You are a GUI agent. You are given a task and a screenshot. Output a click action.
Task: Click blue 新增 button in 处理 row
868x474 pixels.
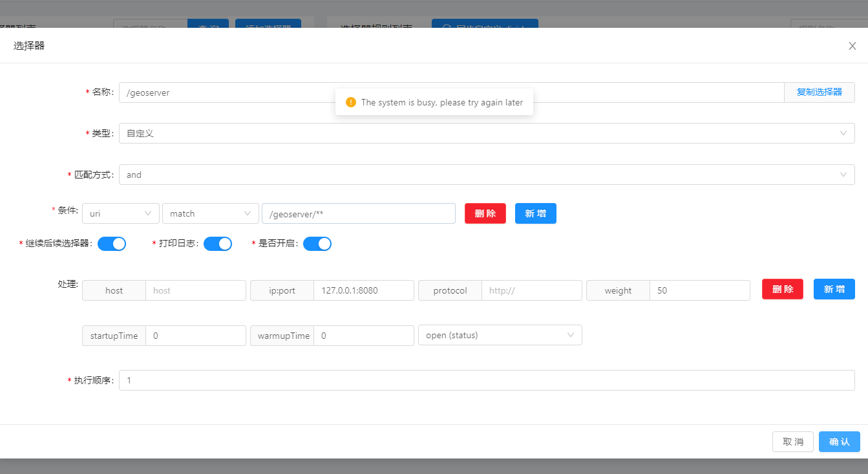pyautogui.click(x=834, y=289)
